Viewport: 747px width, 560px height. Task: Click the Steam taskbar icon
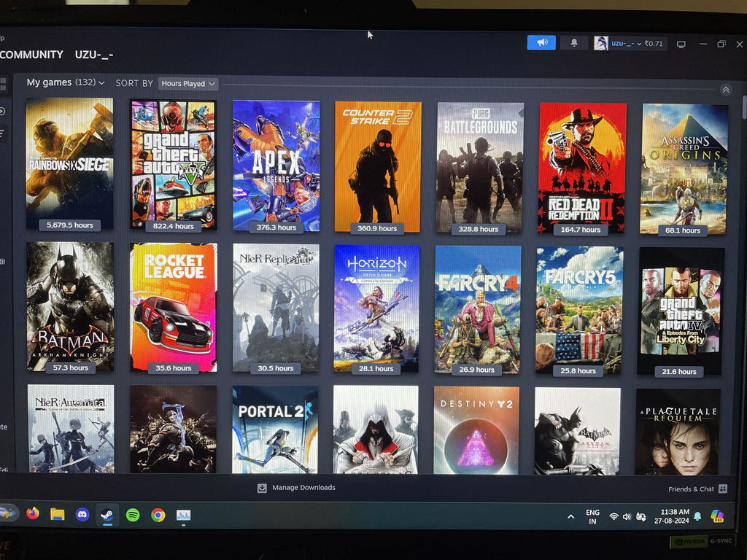[x=107, y=516]
